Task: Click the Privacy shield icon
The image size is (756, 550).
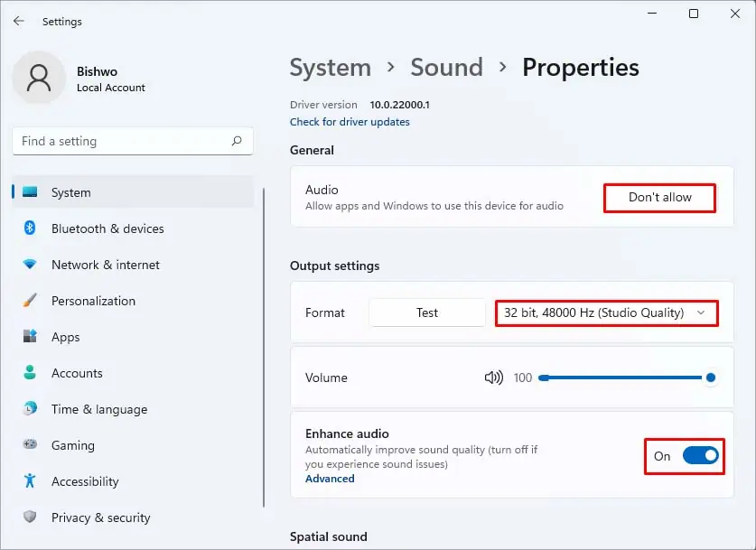Action: coord(30,517)
